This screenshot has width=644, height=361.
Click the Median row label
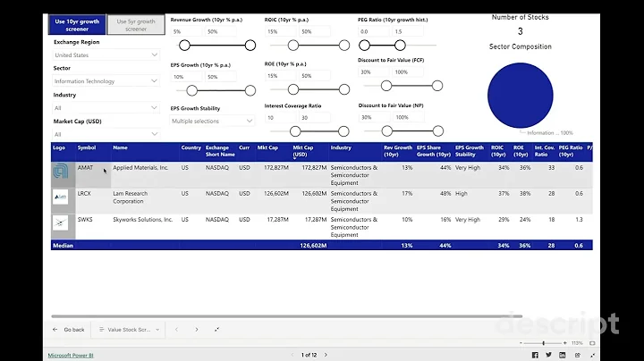click(x=63, y=246)
